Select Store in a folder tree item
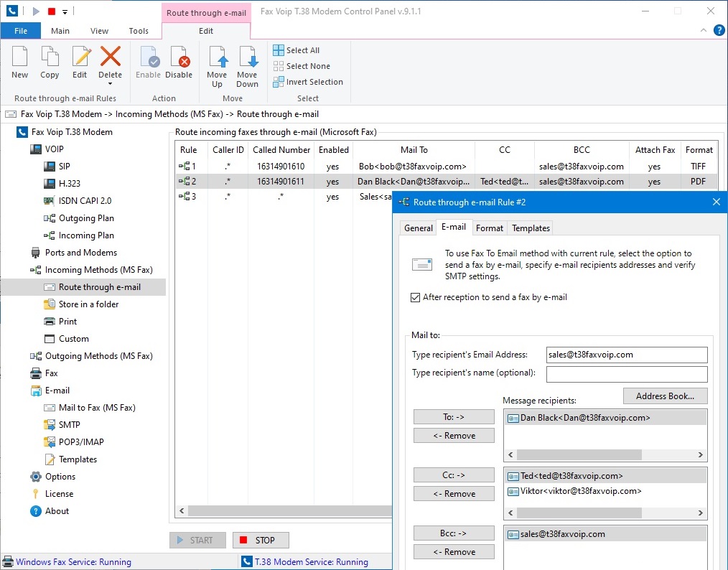 coord(82,304)
